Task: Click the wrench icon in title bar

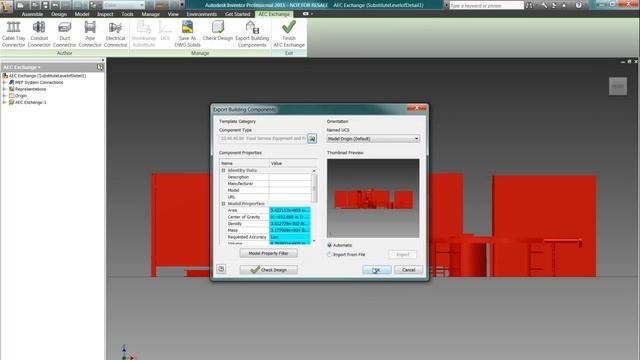Action: tap(544, 5)
